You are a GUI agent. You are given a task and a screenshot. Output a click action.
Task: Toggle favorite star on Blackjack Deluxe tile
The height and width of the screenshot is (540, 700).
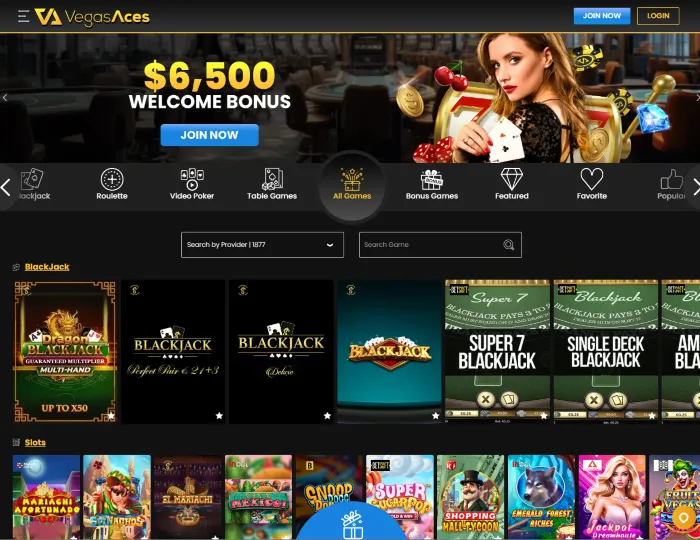point(327,416)
